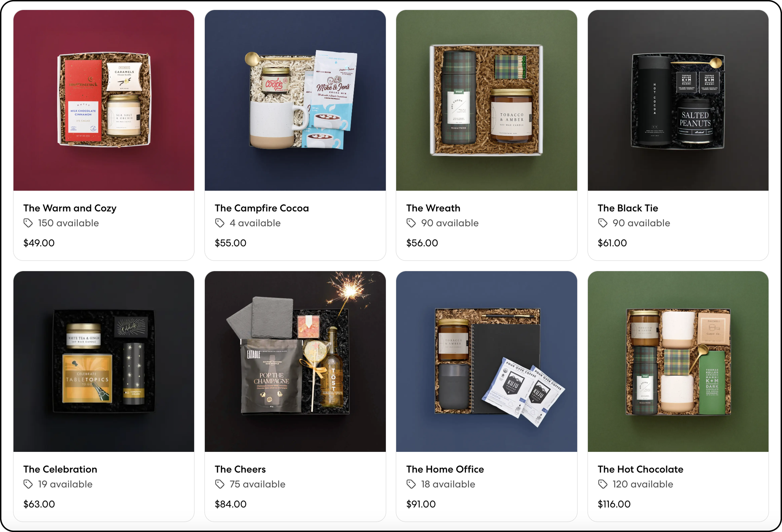The height and width of the screenshot is (532, 782).
Task: Click the tag icon beside 90 available for The Wreath
Action: 411,223
